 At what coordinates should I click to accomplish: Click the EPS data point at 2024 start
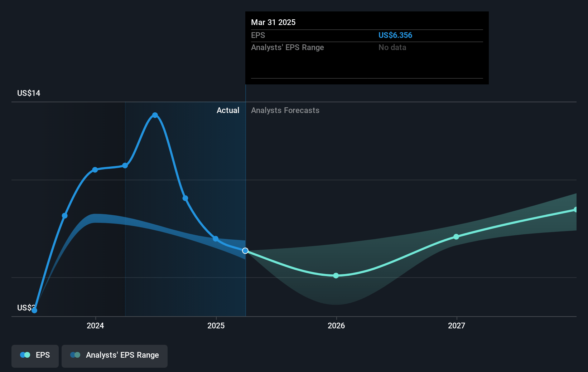95,170
